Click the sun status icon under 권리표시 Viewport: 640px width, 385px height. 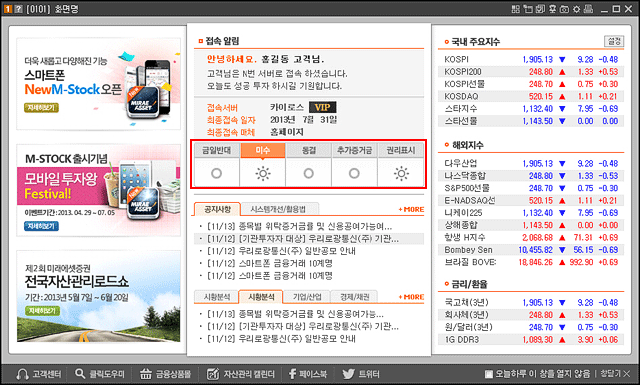[x=401, y=174]
